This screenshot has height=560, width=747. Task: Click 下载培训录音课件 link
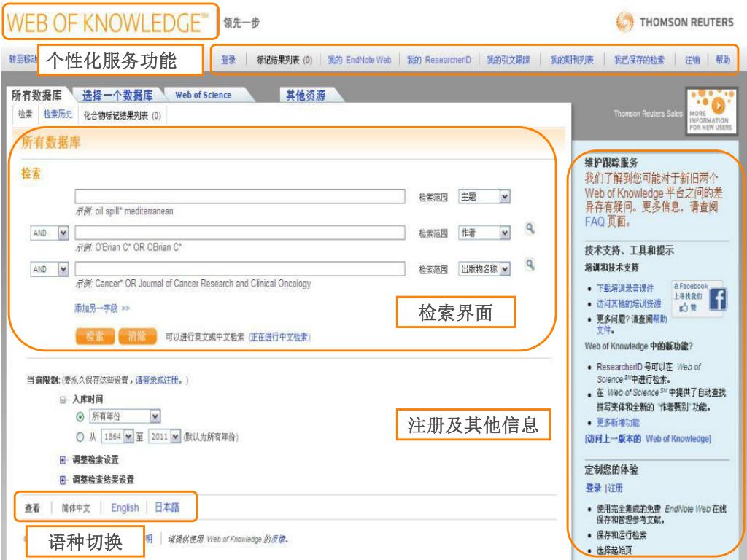625,289
